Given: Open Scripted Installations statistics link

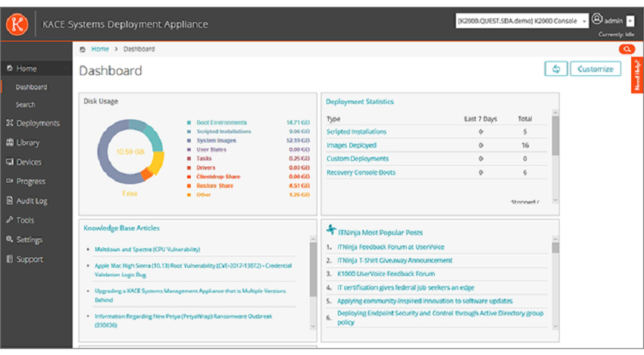Looking at the screenshot, I should [x=357, y=132].
